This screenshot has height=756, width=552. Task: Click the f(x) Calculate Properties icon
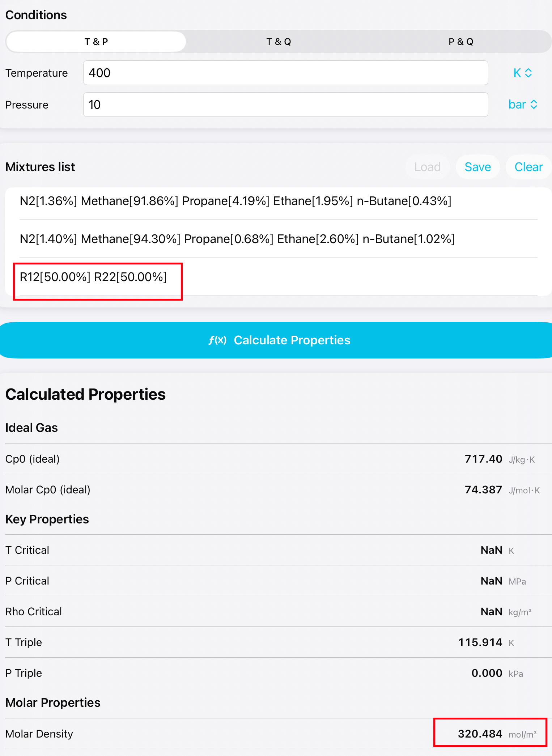pos(217,340)
